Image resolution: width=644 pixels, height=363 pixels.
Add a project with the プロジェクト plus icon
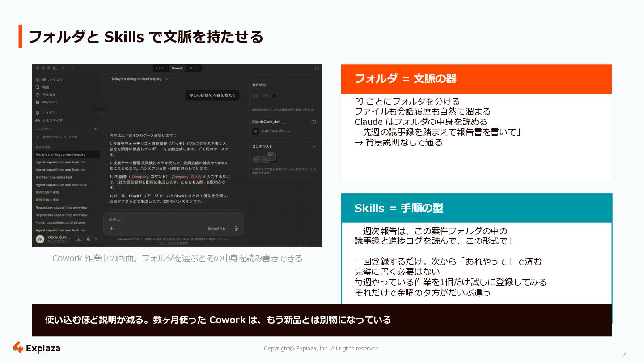coord(95,128)
